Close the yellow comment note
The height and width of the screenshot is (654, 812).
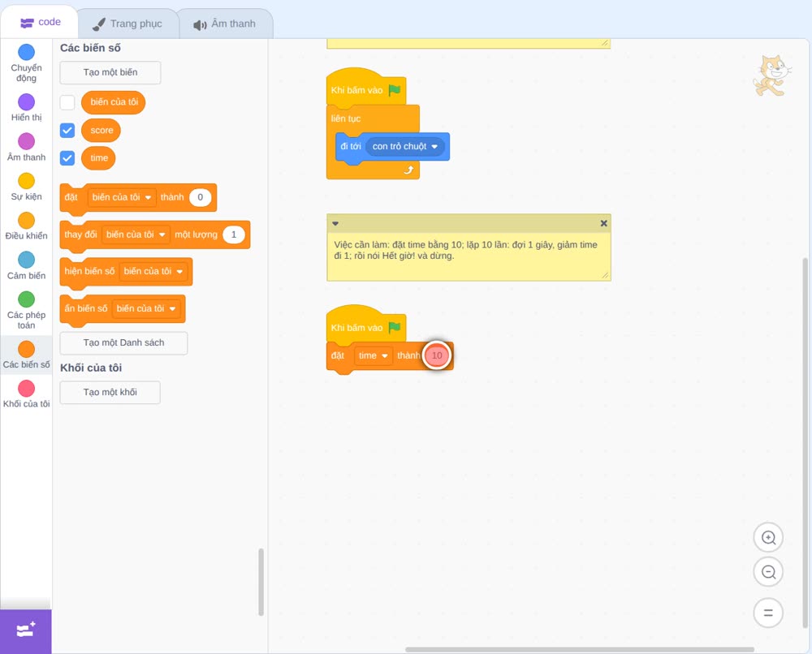tap(604, 223)
